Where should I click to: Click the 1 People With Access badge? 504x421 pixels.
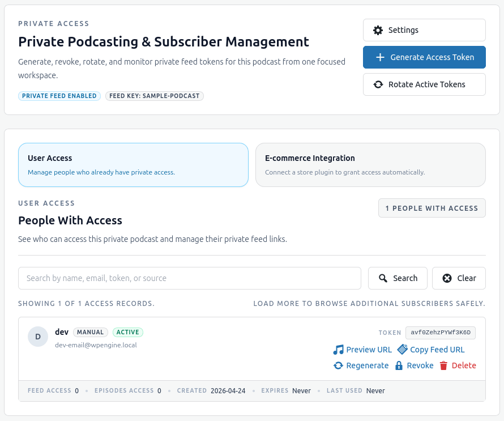[x=432, y=208]
